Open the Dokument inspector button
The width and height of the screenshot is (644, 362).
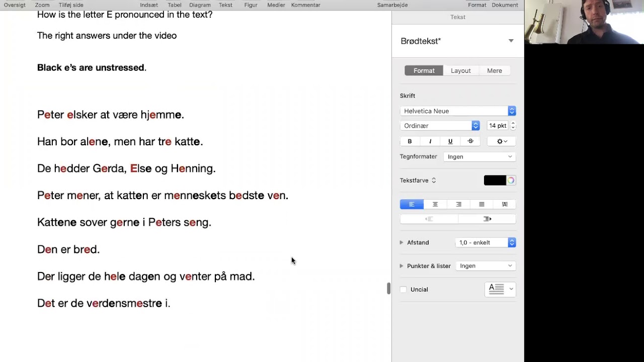click(505, 5)
